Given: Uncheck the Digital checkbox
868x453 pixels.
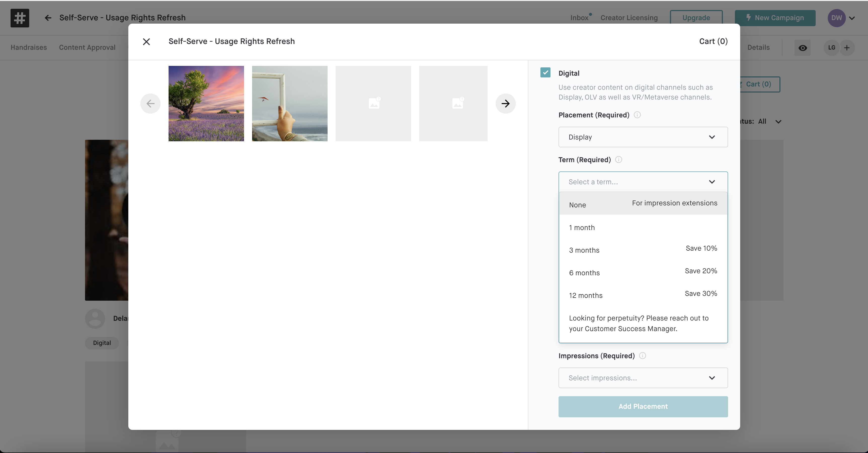Looking at the screenshot, I should [545, 72].
